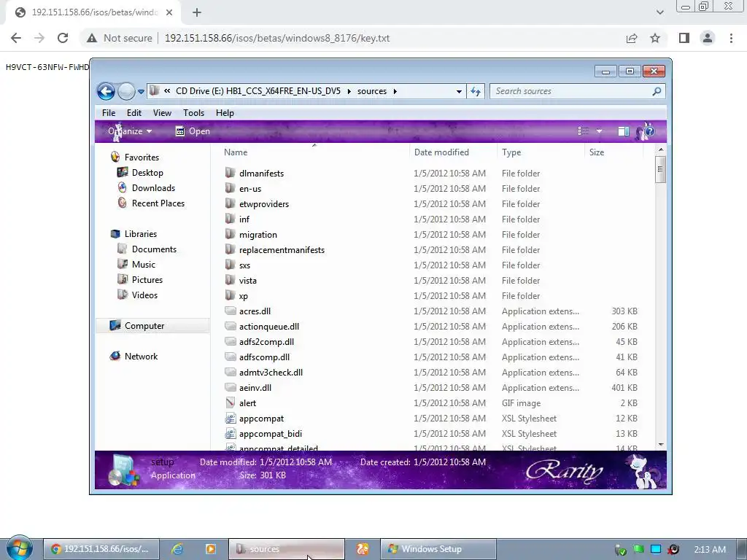Expand the CD Drive breadcrumb arrow
747x560 pixels.
[x=349, y=91]
